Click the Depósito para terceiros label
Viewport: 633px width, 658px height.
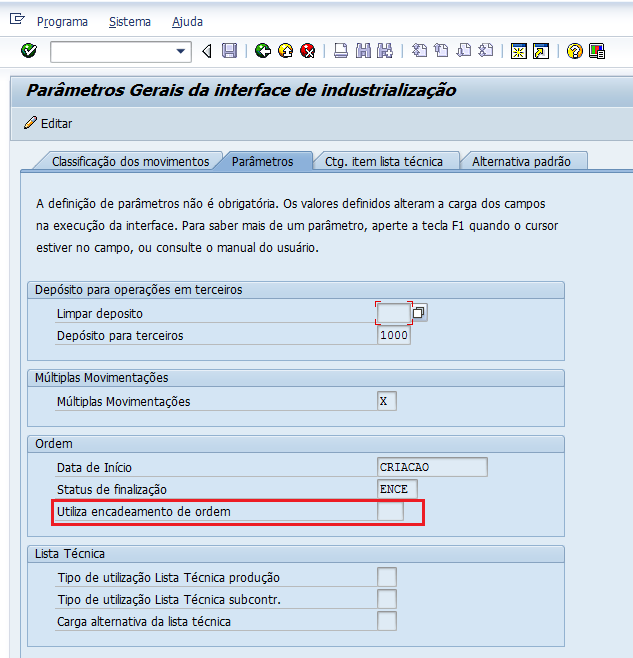[x=120, y=336]
